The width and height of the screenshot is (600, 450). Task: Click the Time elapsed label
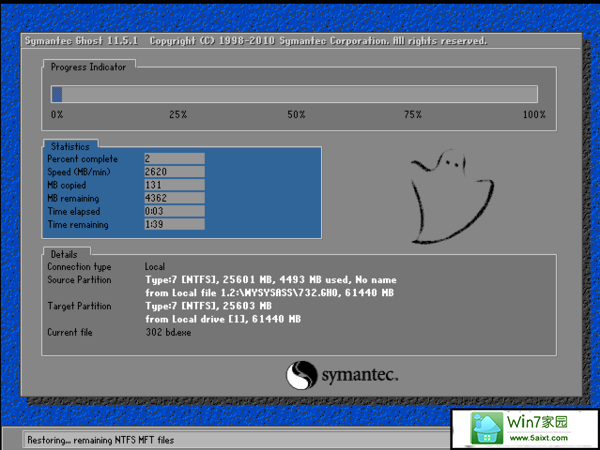point(74,212)
